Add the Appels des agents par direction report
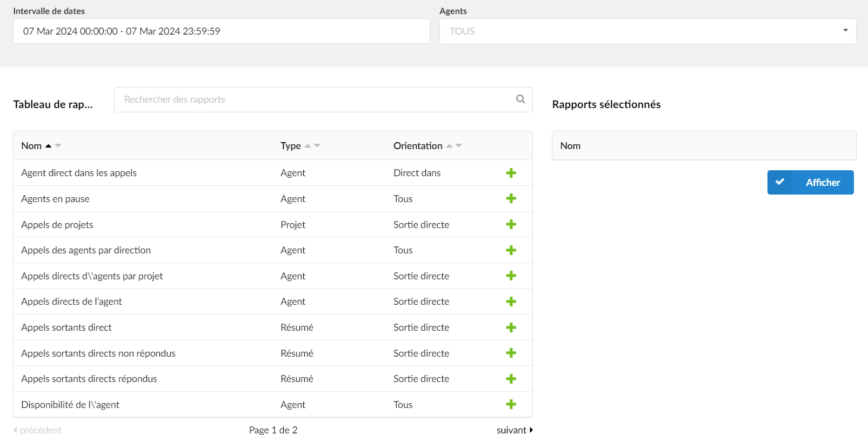Viewport: 868px width, 435px height. tap(511, 250)
